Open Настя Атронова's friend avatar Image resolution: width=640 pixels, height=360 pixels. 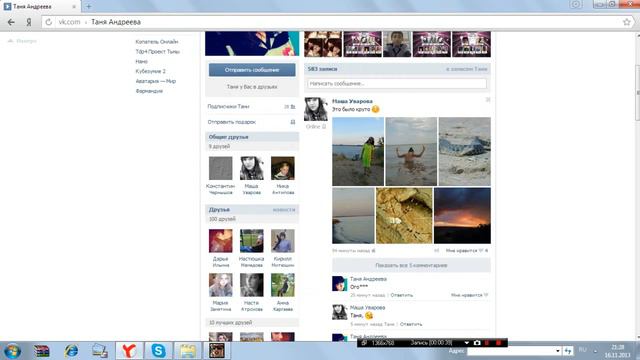[251, 285]
